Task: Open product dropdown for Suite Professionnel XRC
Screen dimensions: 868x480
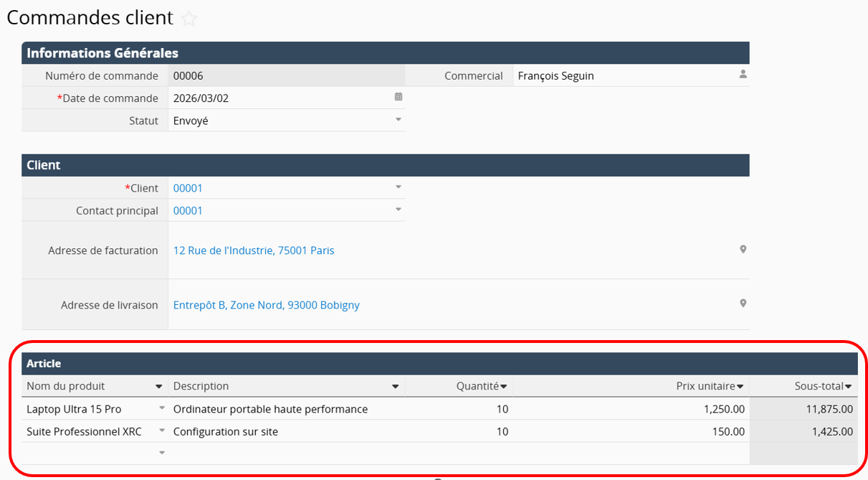Action: coord(162,430)
